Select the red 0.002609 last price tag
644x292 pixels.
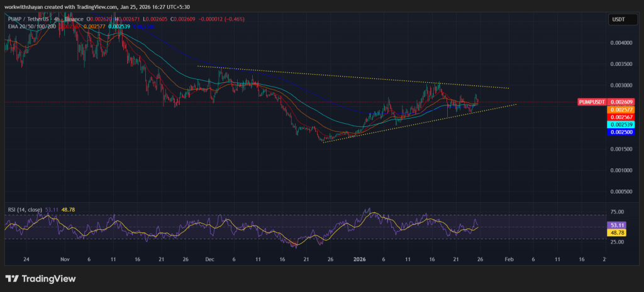(619, 102)
